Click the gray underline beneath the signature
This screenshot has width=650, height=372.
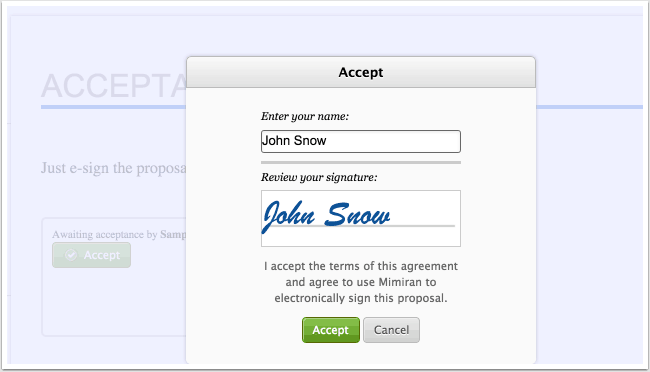(361, 226)
